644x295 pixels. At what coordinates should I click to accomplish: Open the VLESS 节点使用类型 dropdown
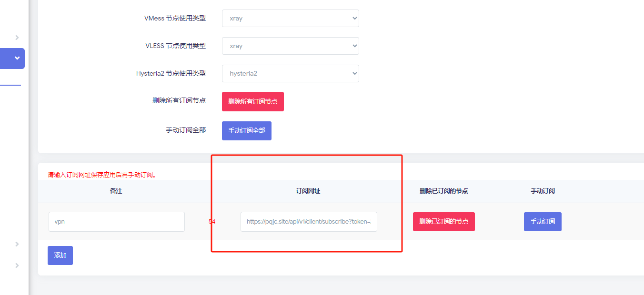290,46
